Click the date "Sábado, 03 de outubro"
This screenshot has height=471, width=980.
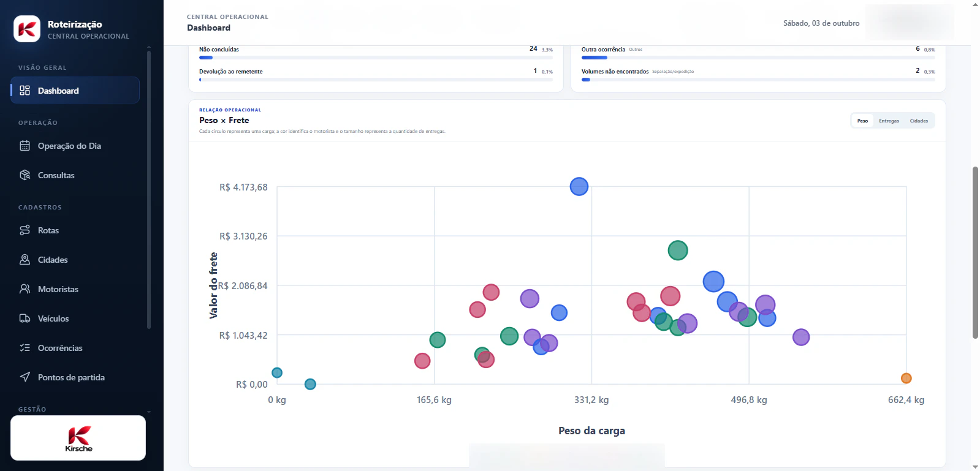[821, 23]
